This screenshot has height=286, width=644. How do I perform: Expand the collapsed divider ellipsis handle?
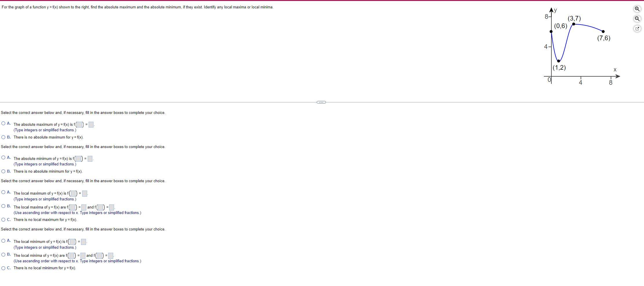tap(321, 102)
